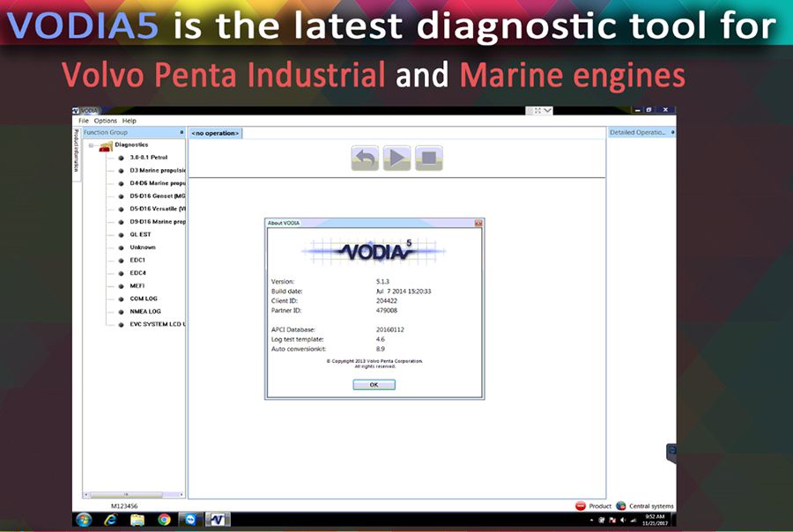This screenshot has width=793, height=532.
Task: Open the File Explorer taskbar folder
Action: [x=137, y=520]
